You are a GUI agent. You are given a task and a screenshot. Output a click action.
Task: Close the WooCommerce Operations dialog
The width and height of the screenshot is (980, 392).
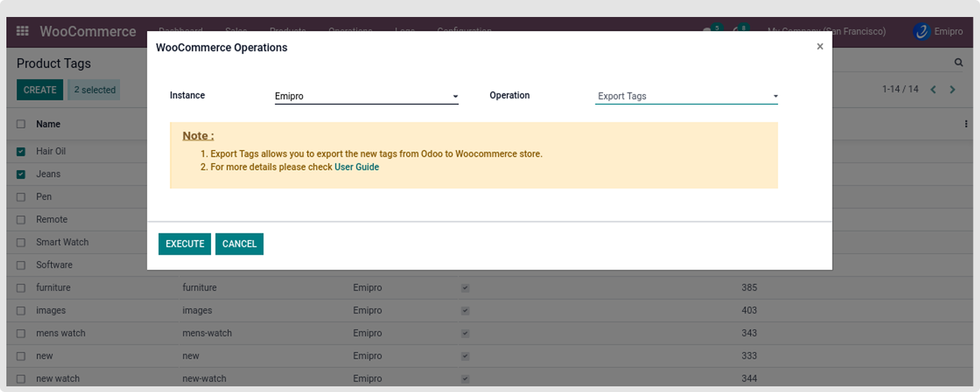(x=820, y=47)
